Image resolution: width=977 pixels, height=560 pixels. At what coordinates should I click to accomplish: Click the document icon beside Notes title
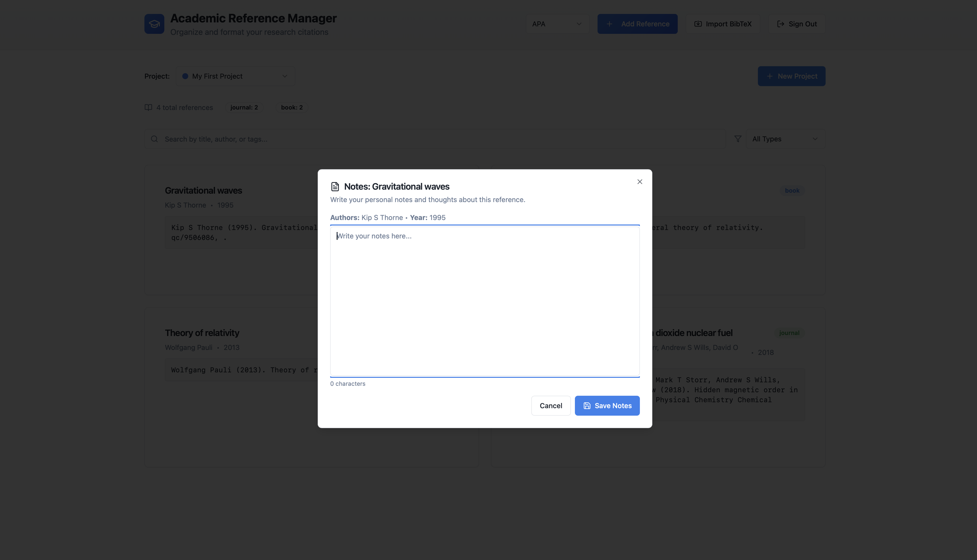click(x=335, y=186)
